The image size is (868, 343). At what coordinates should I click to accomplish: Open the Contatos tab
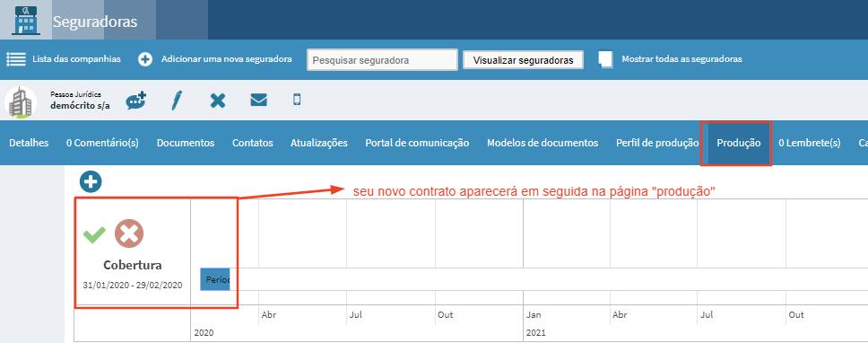[x=253, y=143]
